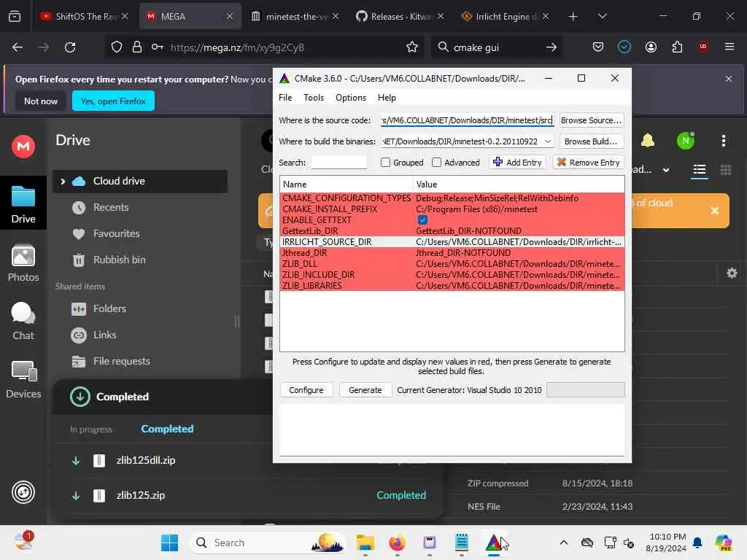Open File Explorer from taskbar

click(x=365, y=542)
